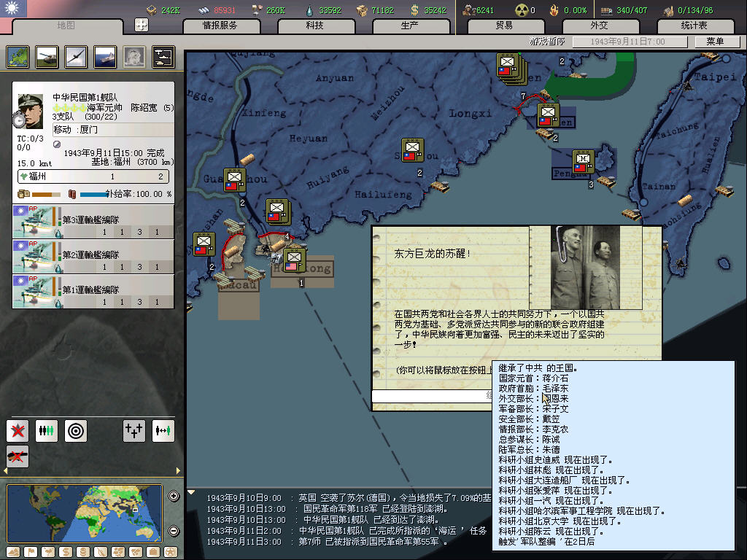Click the crossed-out ship icon

point(18,456)
